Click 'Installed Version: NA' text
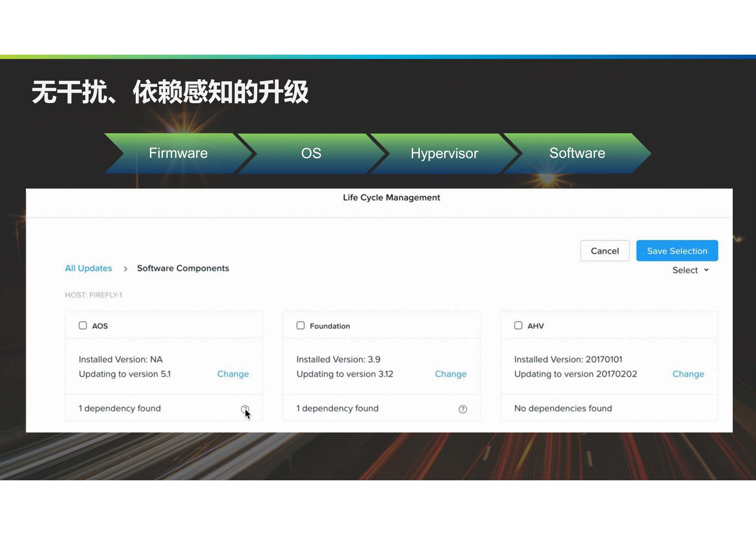Viewport: 756px width, 535px height. (121, 359)
